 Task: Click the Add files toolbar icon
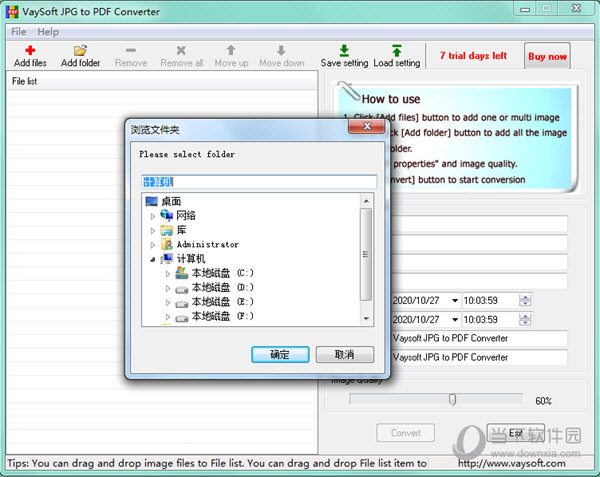pos(30,50)
